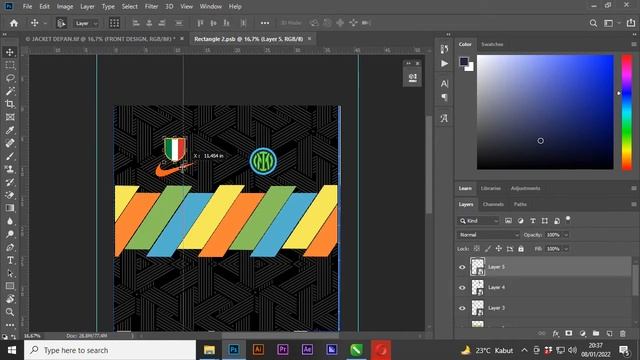Select the Blur tool
Image resolution: width=640 pixels, height=360 pixels.
[10, 221]
